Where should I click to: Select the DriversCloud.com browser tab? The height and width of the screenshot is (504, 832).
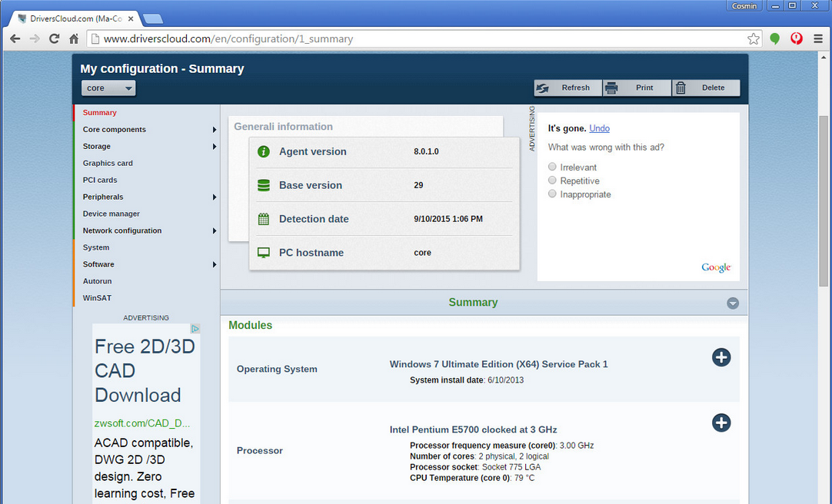point(75,18)
